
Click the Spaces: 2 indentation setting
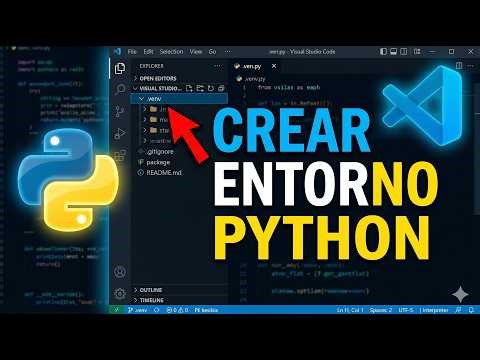(380, 310)
